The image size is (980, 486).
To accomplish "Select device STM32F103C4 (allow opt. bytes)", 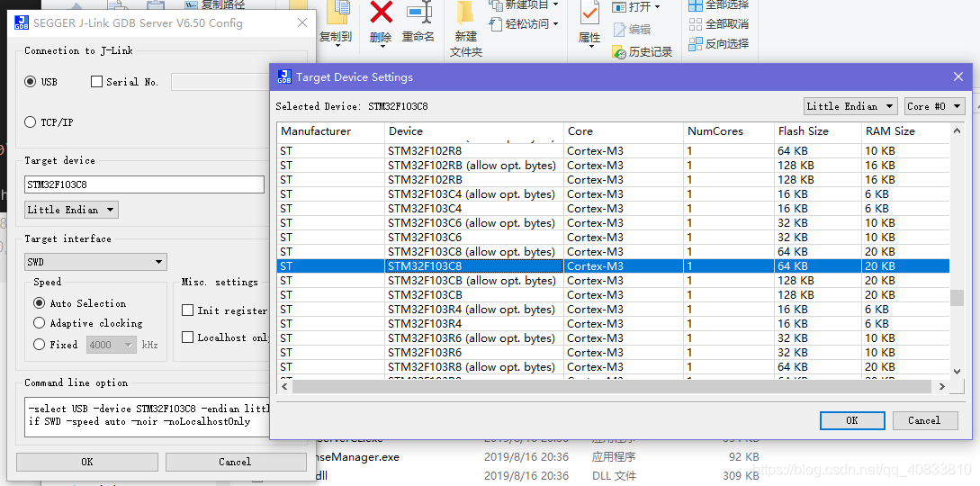I will (614, 194).
